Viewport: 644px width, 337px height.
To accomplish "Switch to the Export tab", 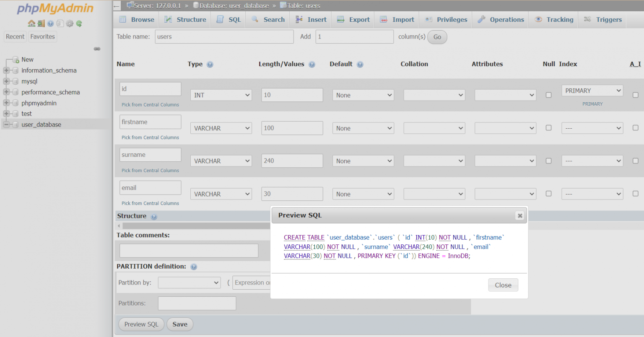I will pyautogui.click(x=353, y=20).
